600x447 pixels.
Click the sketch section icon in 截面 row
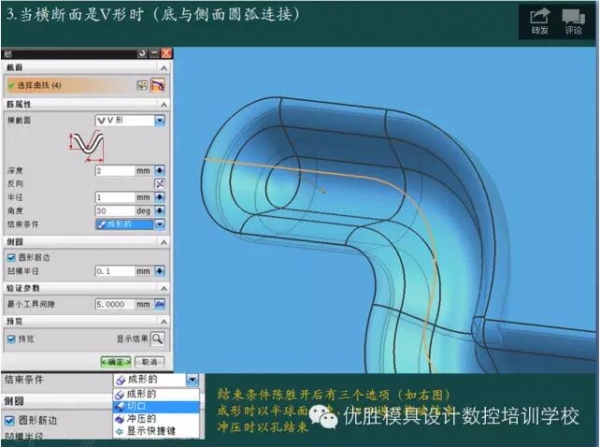pos(157,85)
